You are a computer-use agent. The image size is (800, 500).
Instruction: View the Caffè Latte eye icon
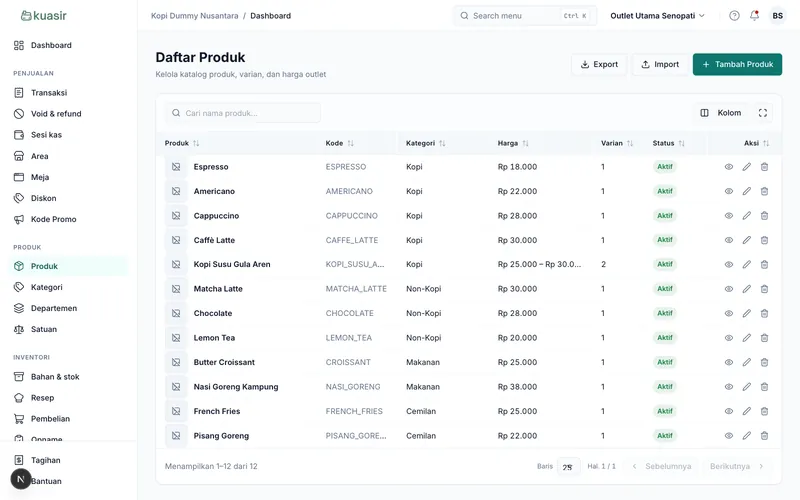coord(729,240)
